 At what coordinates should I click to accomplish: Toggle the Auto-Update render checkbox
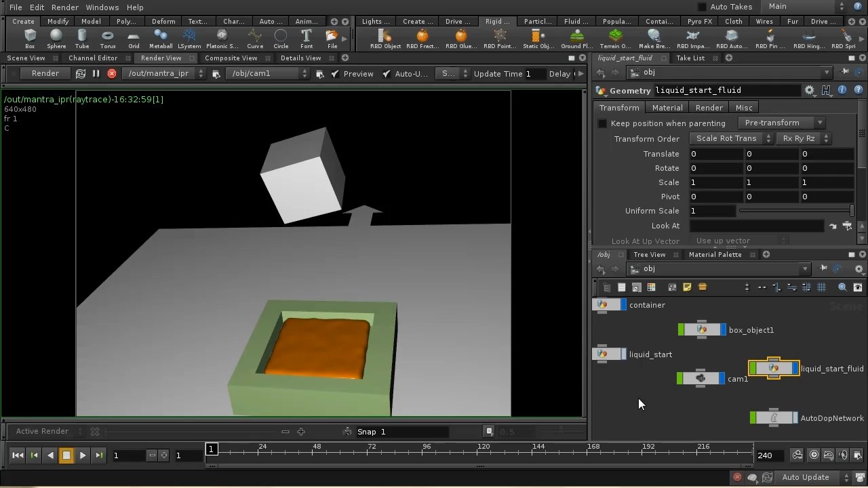(386, 73)
